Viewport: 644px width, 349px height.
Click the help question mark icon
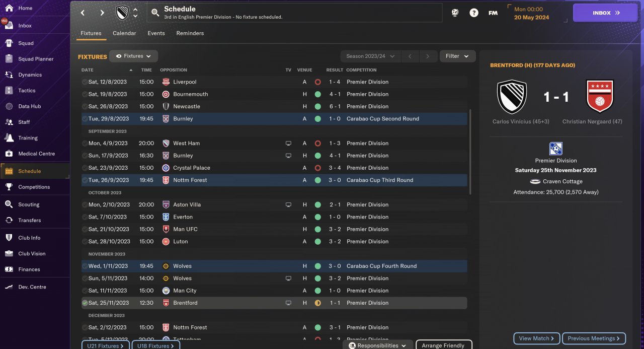(x=474, y=13)
